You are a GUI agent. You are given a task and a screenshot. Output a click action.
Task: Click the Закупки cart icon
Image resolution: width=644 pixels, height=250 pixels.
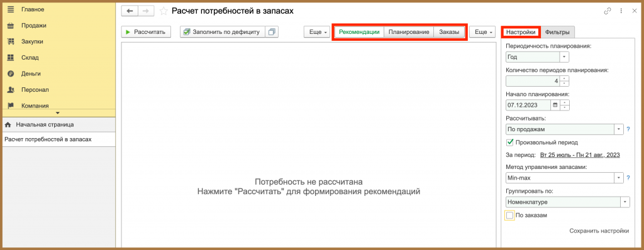pyautogui.click(x=11, y=41)
